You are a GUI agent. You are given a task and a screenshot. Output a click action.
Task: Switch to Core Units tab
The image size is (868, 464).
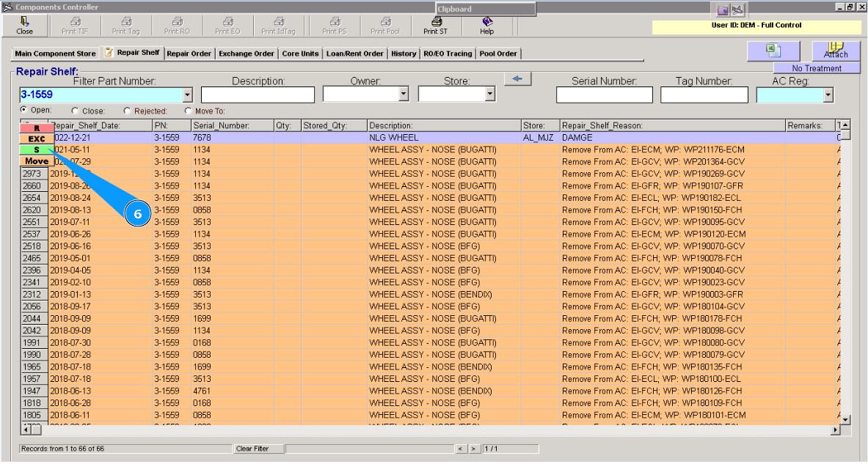point(300,54)
